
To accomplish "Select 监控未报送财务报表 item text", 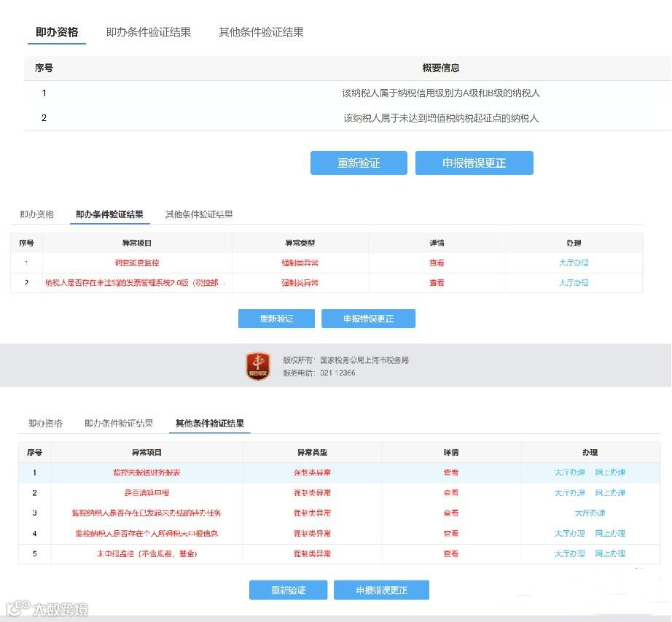I will click(x=146, y=473).
